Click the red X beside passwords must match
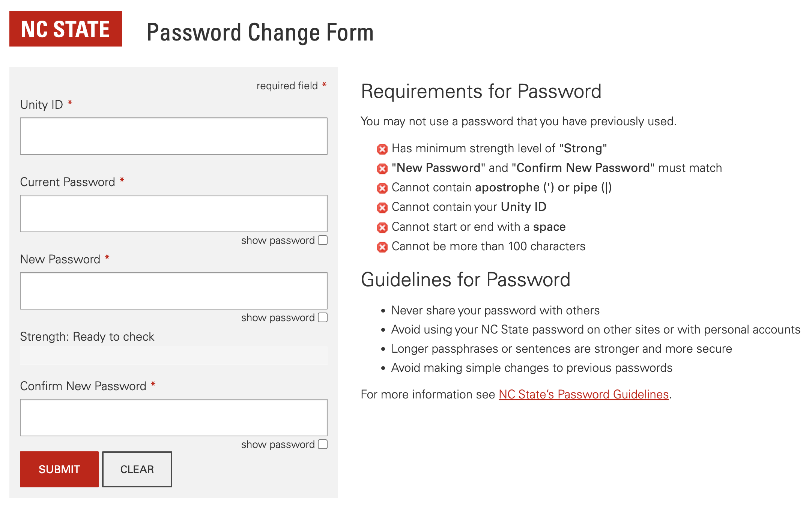This screenshot has height=517, width=812. [382, 169]
